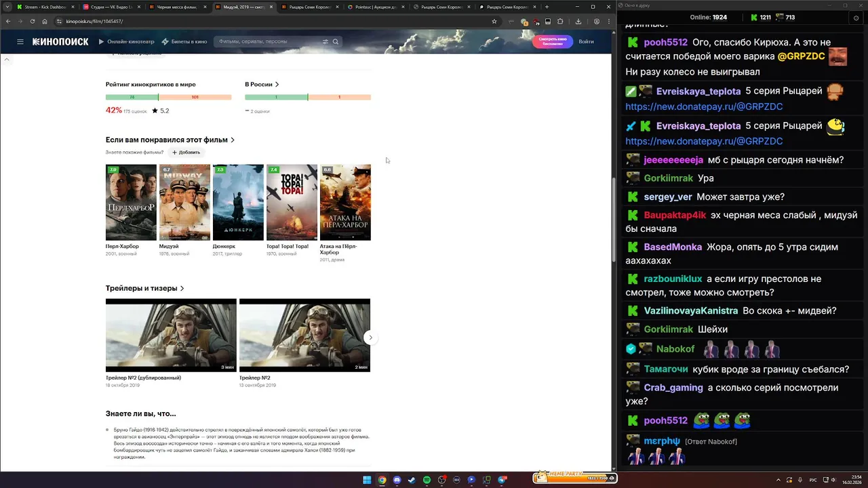Open Если вам понравился этот фильм section
The image size is (868, 488).
pos(170,140)
